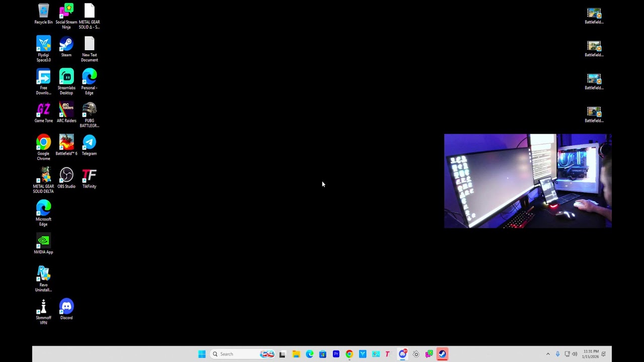This screenshot has height=362, width=644.
Task: Open the Free Download Manager desktop shortcut
Action: (43, 82)
